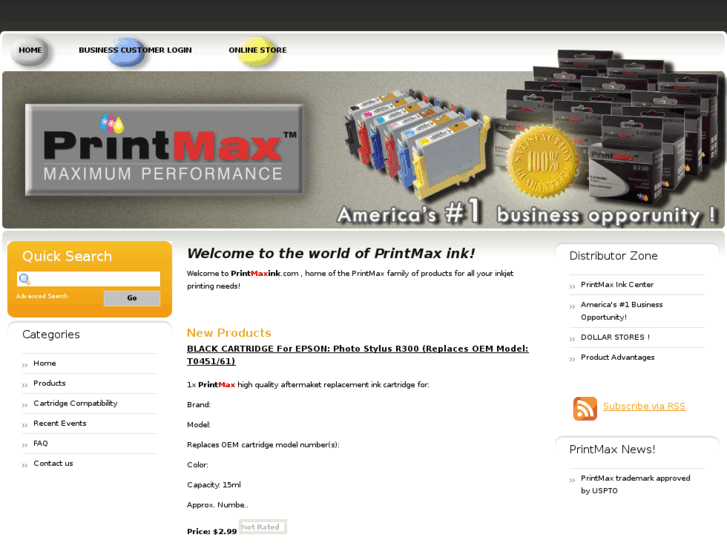727x545 pixels.
Task: Click the Price: $2.99 text
Action: point(212,532)
